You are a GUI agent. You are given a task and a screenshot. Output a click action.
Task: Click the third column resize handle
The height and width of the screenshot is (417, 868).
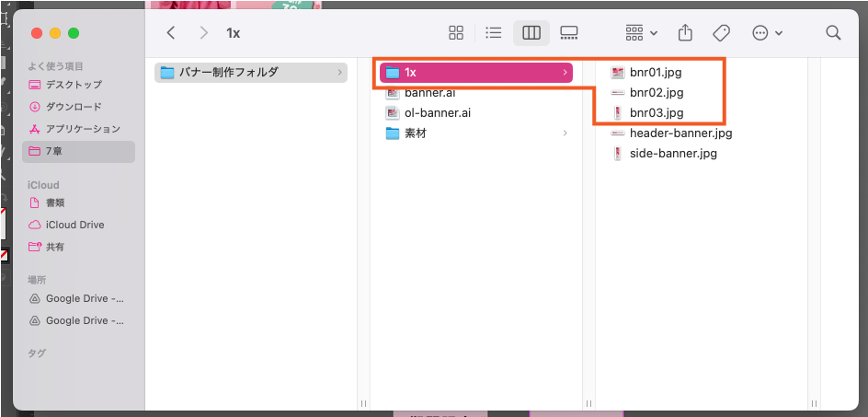pos(814,404)
